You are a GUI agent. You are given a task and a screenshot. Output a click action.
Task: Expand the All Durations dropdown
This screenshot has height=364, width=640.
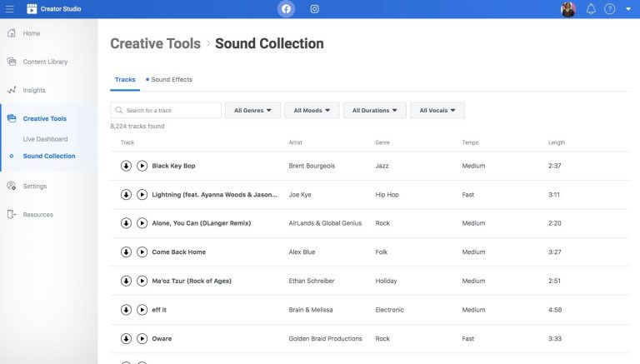click(374, 110)
